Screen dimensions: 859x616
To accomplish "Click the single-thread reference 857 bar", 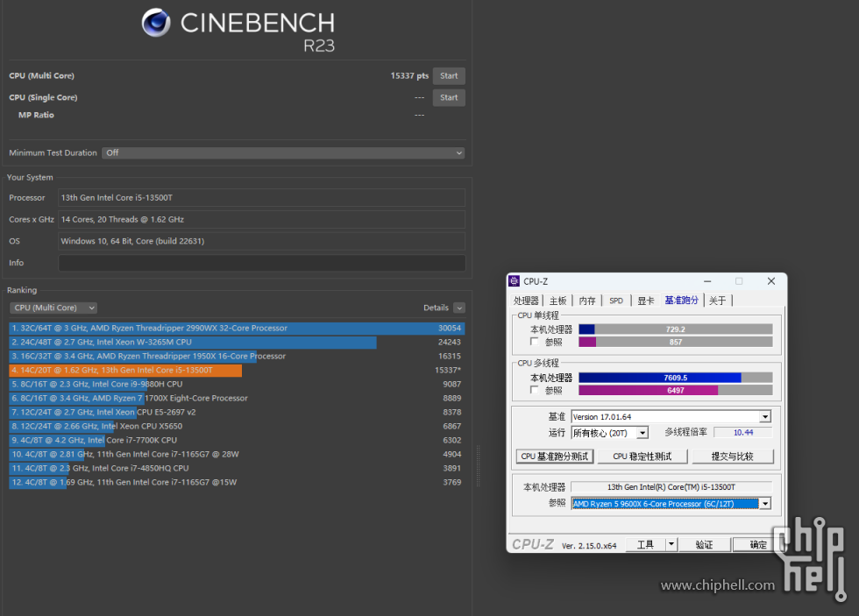I will point(676,342).
